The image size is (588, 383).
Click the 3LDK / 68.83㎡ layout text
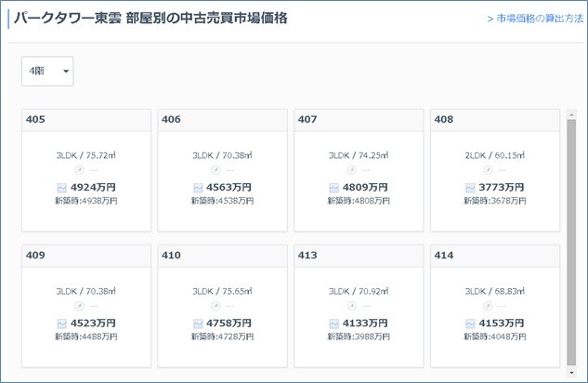pos(495,291)
